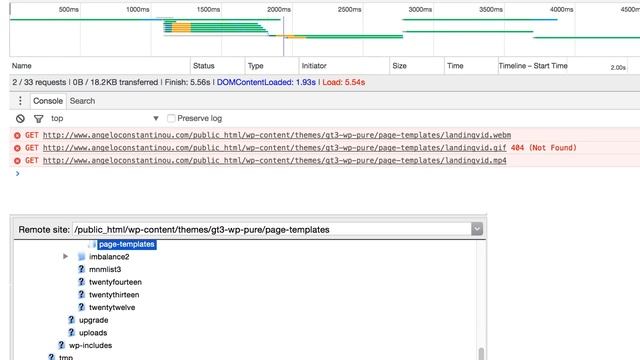Sort requests by Time column
Viewport: 640px width, 360px height.
coord(471,66)
